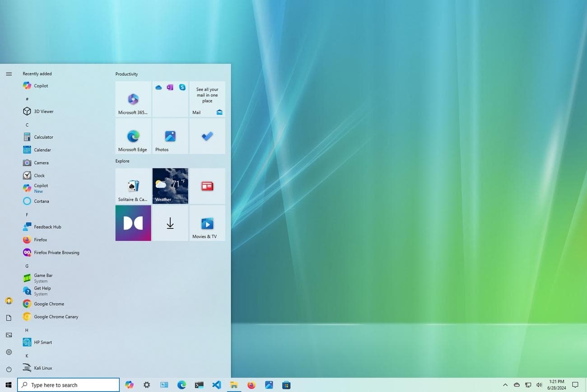The width and height of the screenshot is (587, 392).
Task: Open Visual Studio Code from the taskbar
Action: (216, 385)
